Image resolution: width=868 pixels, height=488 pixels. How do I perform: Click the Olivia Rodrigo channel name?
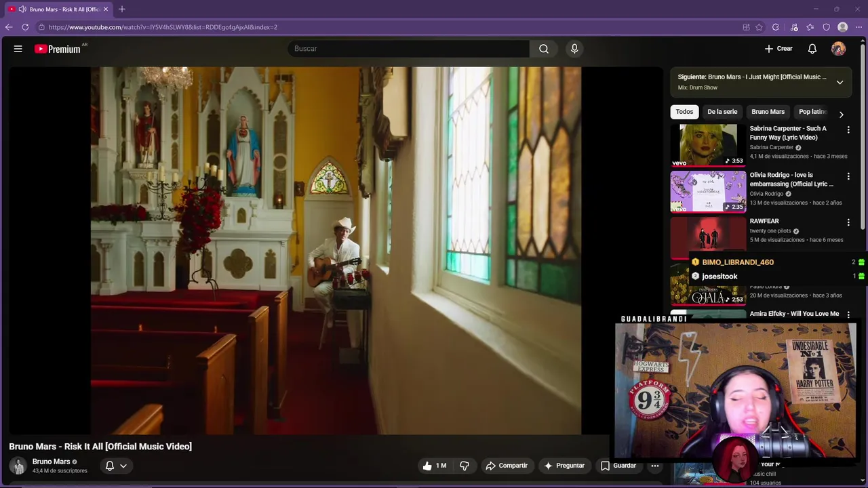pos(767,194)
